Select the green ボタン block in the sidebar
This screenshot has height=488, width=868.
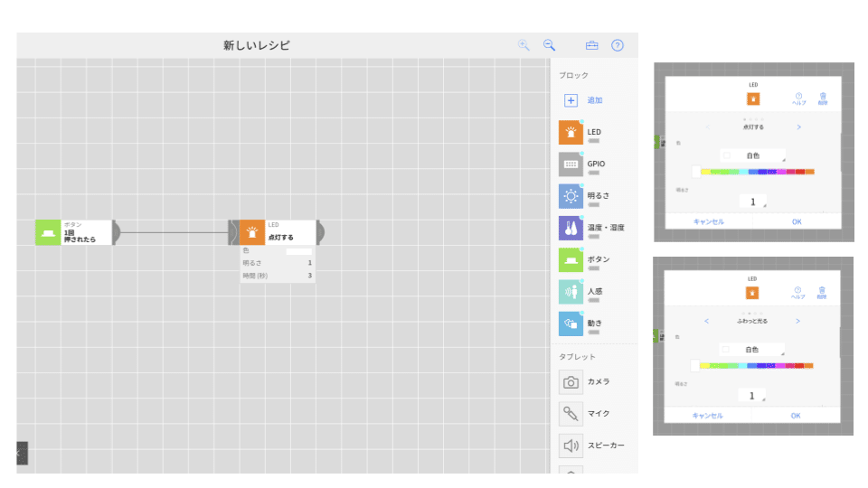click(571, 259)
